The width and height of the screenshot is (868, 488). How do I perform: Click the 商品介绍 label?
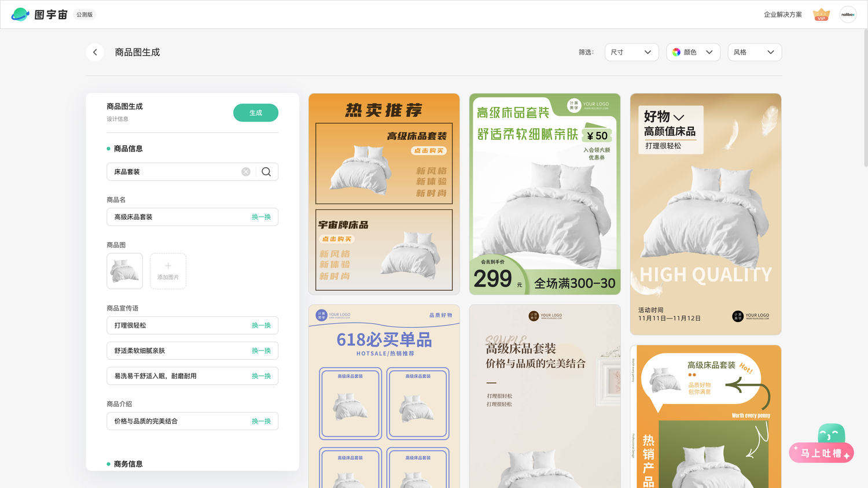119,404
